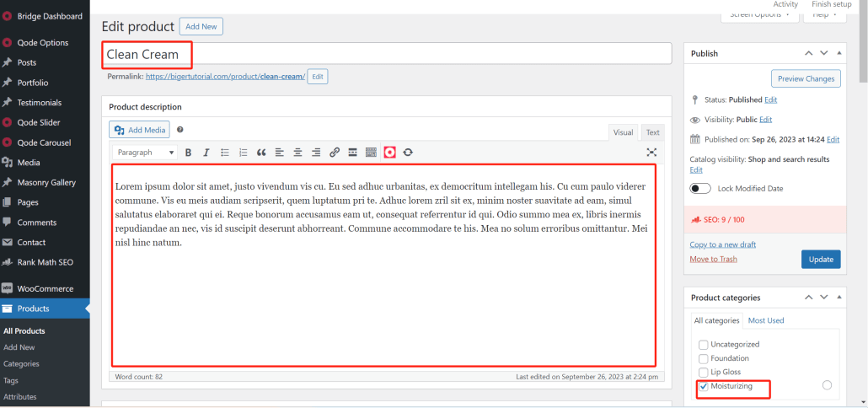
Task: Check the Lip Gloss category
Action: click(704, 372)
